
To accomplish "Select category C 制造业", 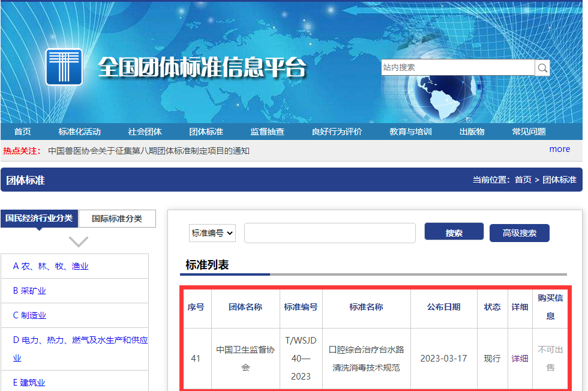I will 29,315.
